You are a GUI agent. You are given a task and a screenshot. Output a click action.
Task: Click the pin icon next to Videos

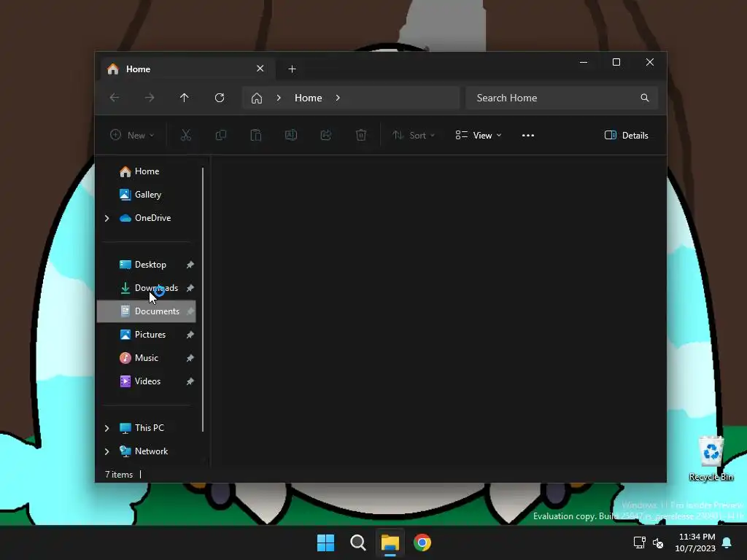pos(190,381)
